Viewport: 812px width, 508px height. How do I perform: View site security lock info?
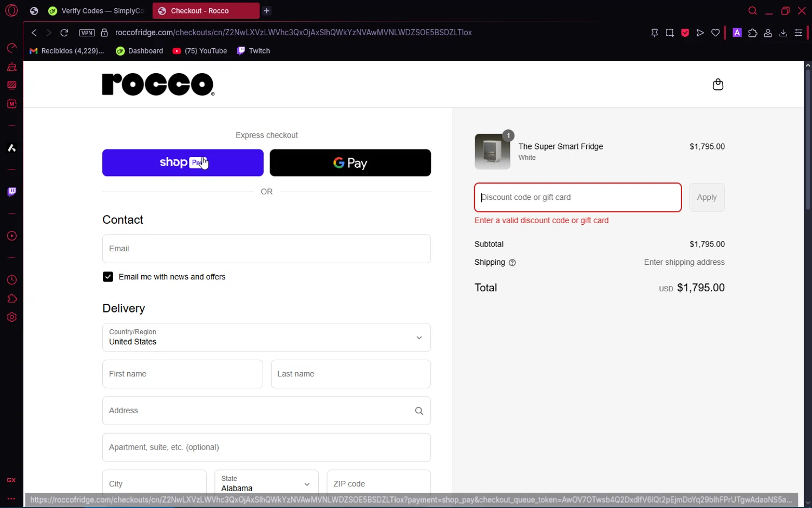(x=104, y=32)
